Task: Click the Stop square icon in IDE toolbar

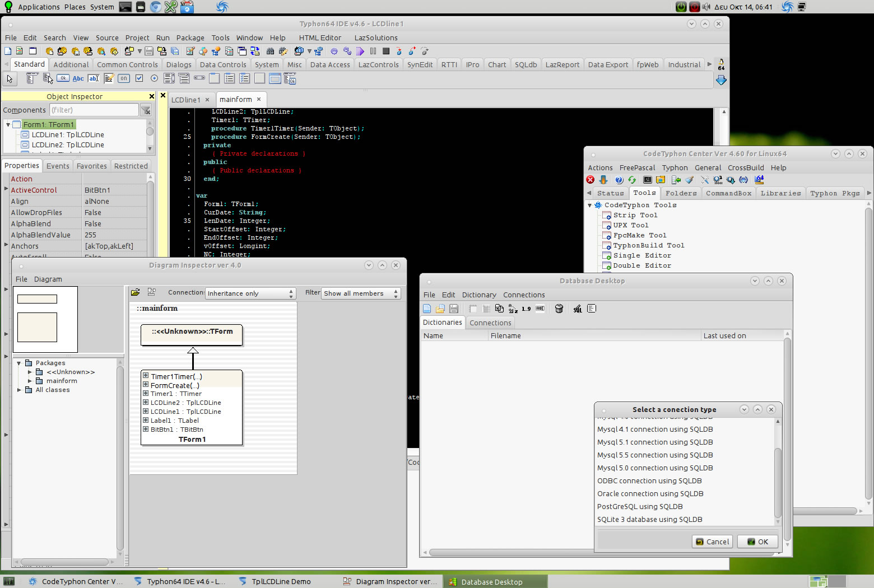Action: click(386, 51)
